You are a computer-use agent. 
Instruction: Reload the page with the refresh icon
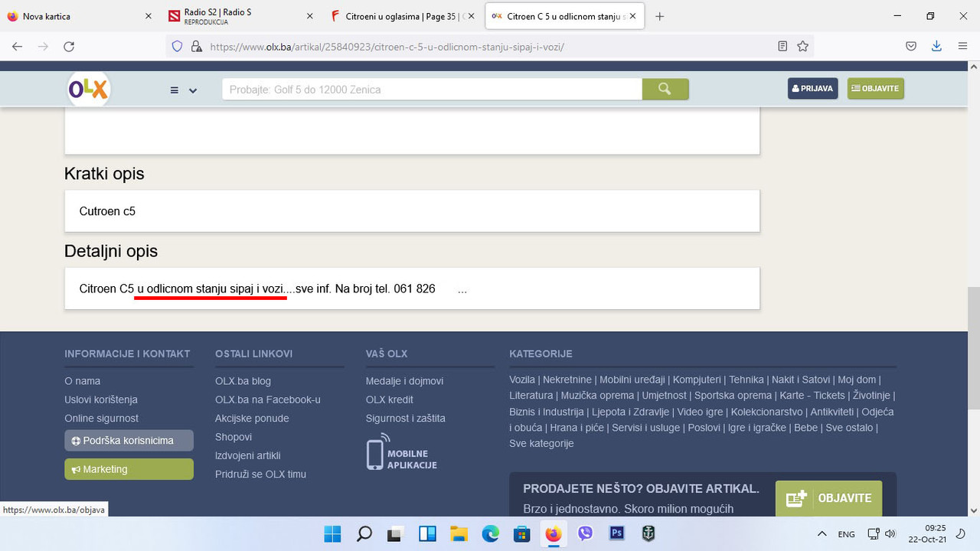tap(69, 47)
